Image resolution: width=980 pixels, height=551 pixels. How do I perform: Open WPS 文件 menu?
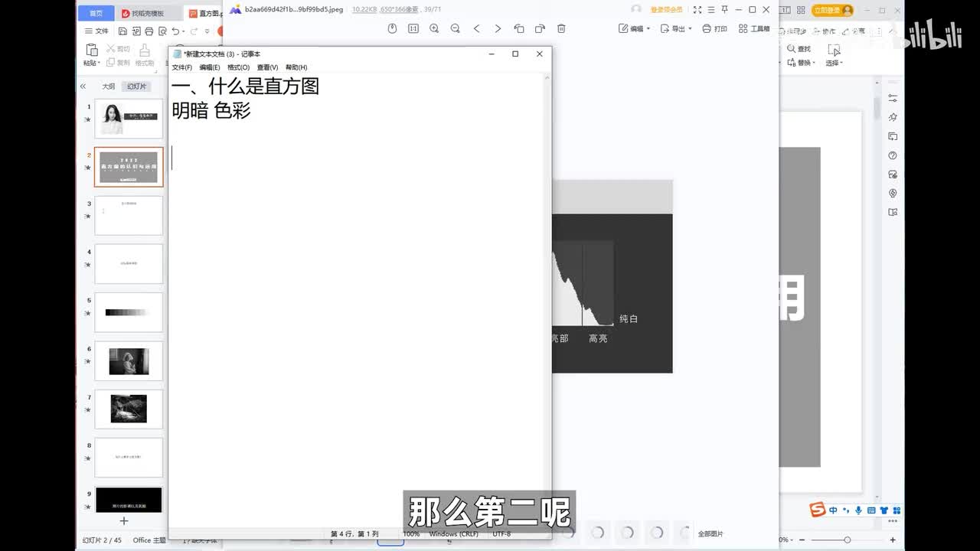tap(96, 31)
